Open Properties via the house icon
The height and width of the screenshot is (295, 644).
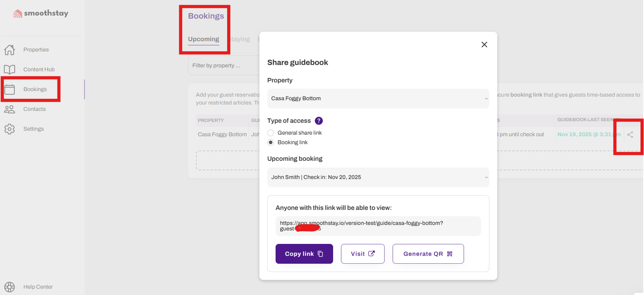pyautogui.click(x=10, y=50)
